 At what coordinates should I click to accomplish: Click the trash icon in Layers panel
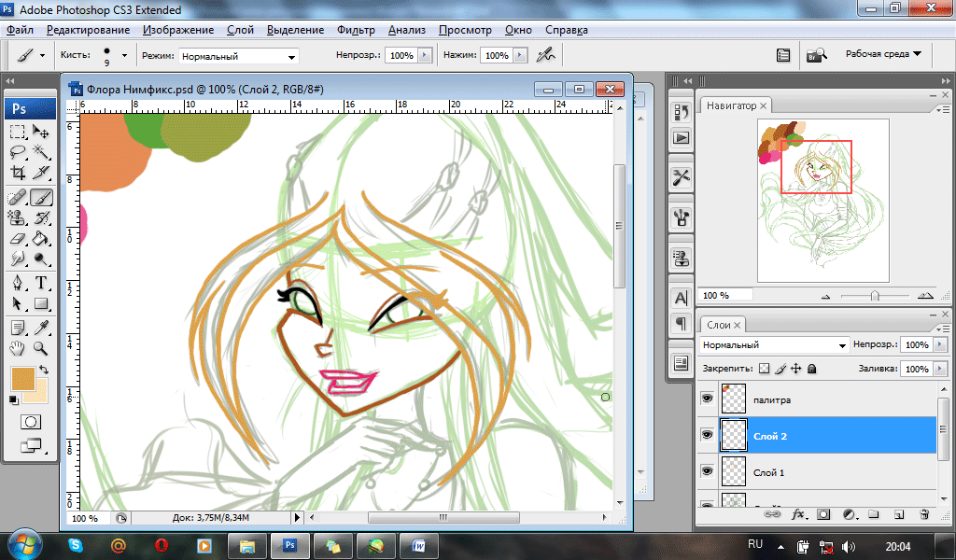pos(924,513)
